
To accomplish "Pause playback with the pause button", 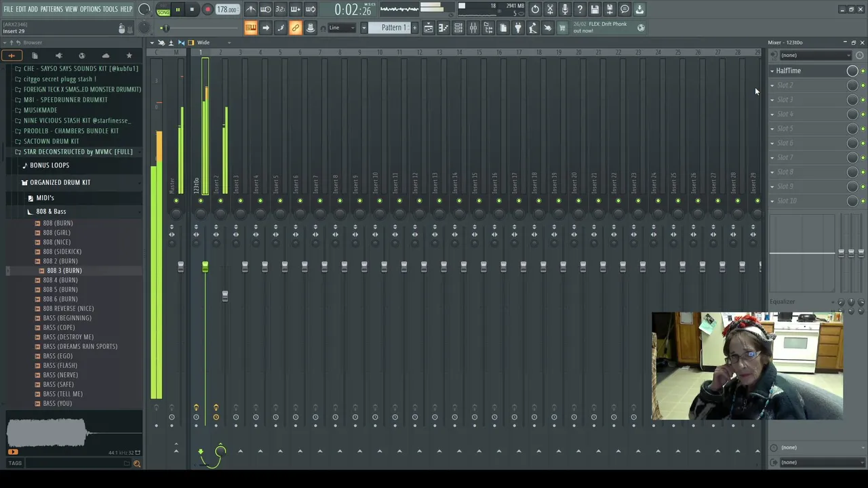I will pyautogui.click(x=178, y=9).
